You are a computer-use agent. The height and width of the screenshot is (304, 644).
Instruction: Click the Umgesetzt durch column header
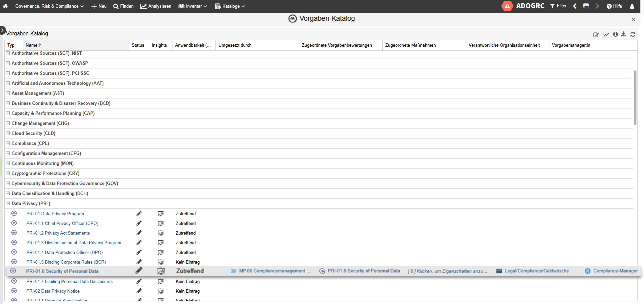[x=257, y=45]
